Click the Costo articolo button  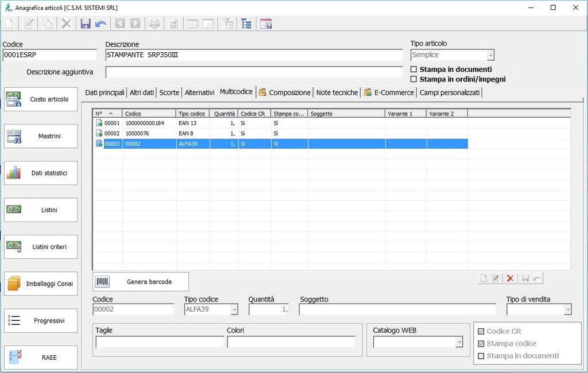pos(41,99)
